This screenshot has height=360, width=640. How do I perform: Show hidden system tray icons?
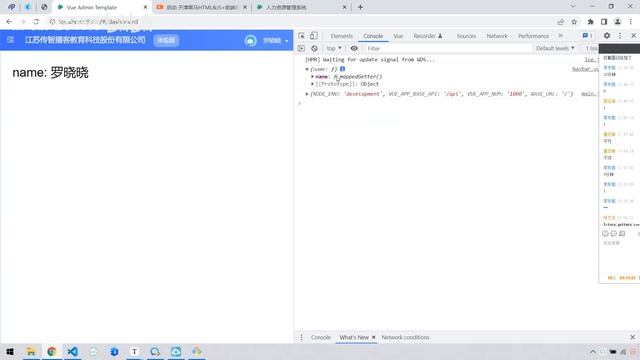click(x=593, y=351)
